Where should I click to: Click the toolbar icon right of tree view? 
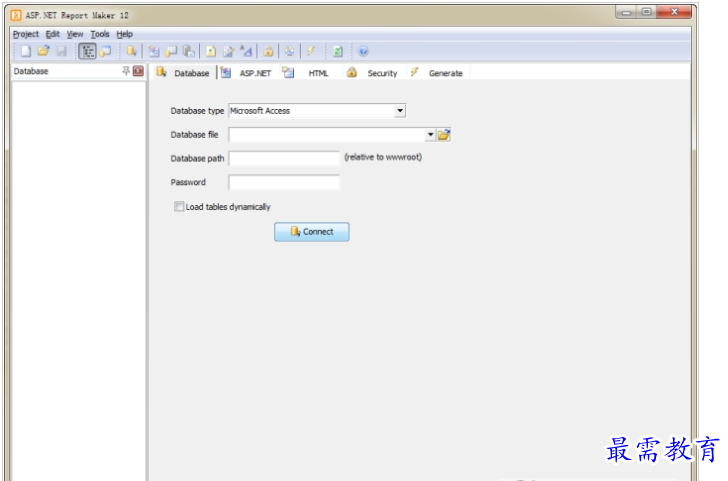pyautogui.click(x=106, y=51)
